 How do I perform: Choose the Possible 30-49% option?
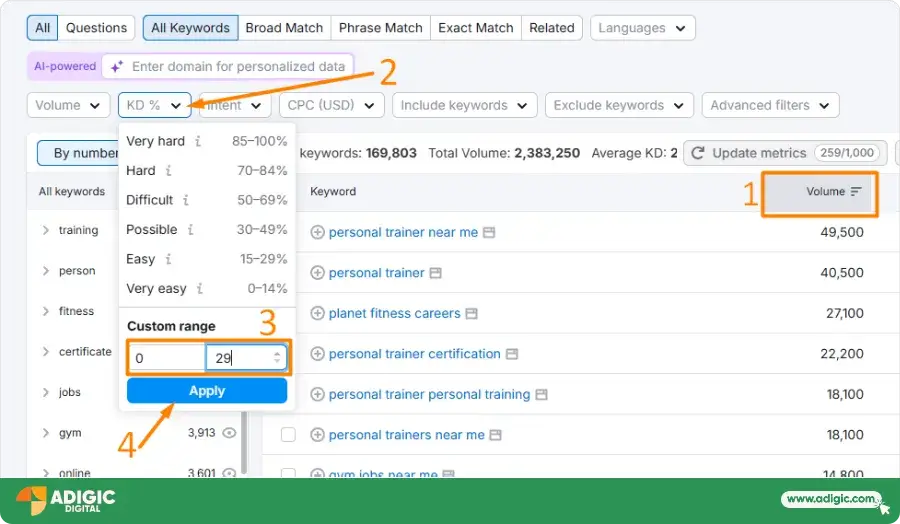(x=207, y=230)
